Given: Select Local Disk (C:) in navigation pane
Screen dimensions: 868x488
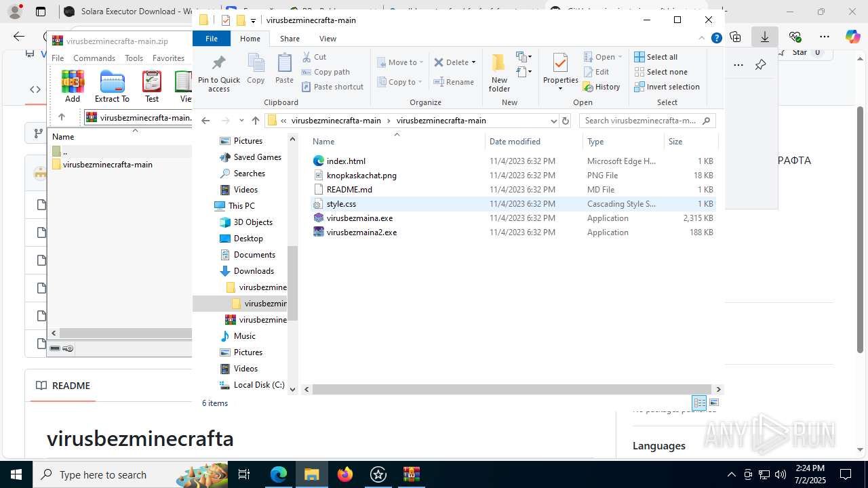Looking at the screenshot, I should click(258, 385).
